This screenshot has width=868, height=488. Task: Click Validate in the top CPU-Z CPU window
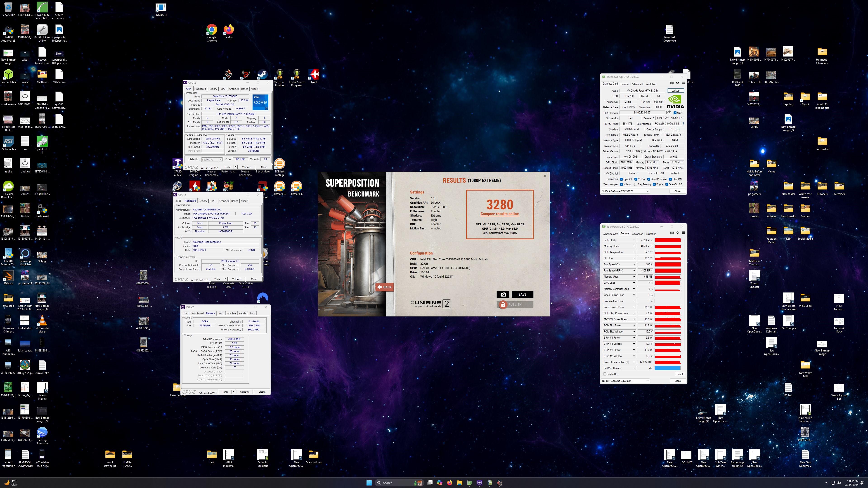[x=246, y=167]
